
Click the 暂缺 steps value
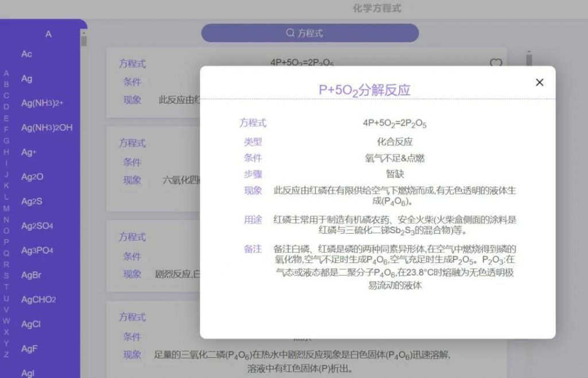click(x=394, y=174)
